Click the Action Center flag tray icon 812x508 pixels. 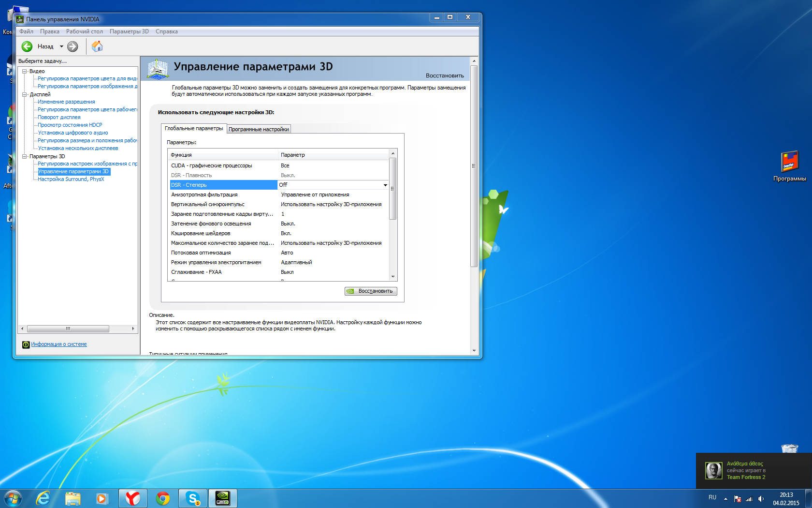738,499
